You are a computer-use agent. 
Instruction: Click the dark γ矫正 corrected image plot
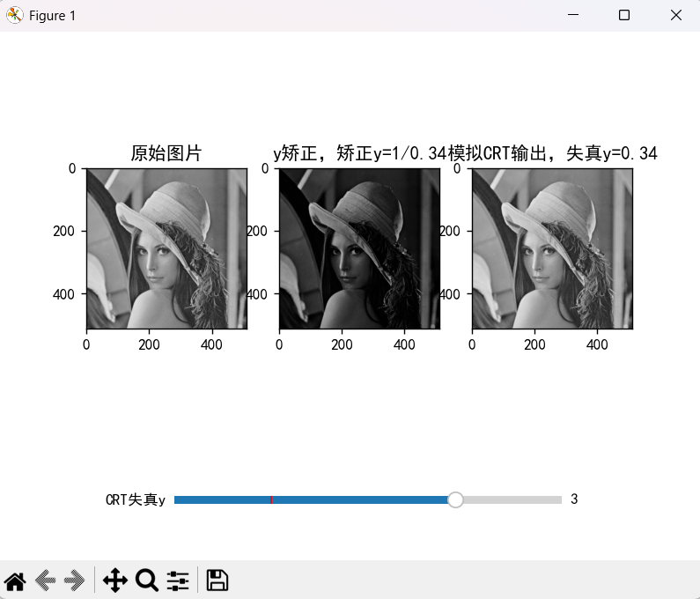pyautogui.click(x=359, y=248)
